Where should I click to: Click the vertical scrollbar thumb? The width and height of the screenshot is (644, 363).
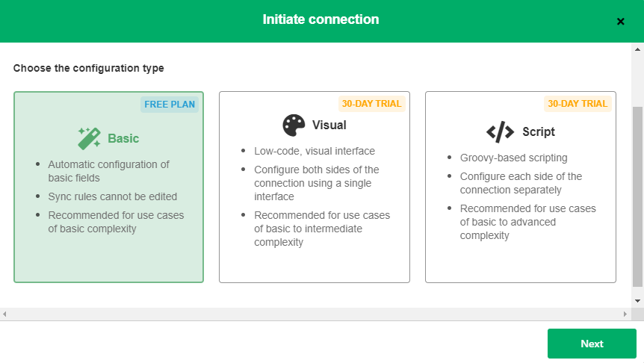637,194
